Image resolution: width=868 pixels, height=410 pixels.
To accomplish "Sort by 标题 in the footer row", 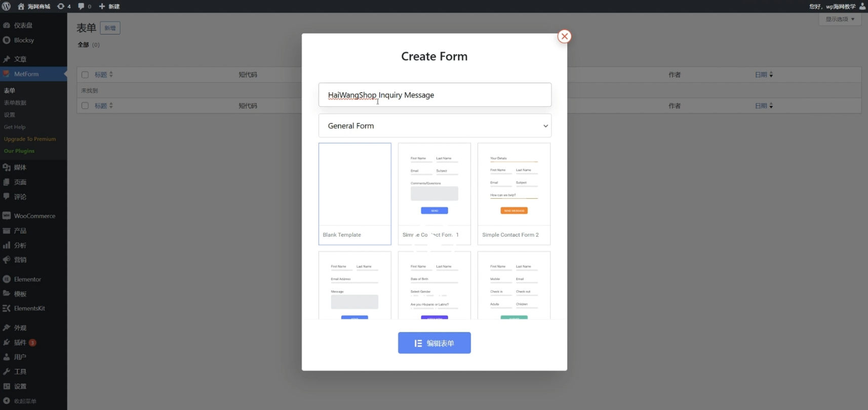I will tap(103, 106).
